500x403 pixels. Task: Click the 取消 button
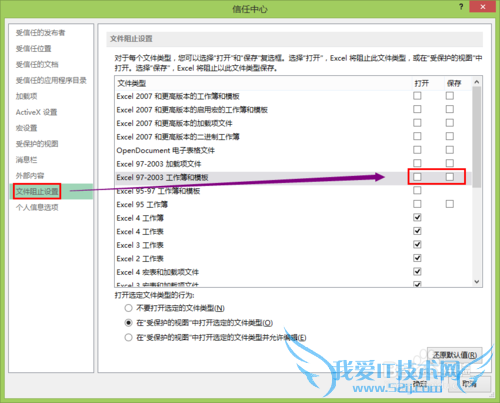469,384
